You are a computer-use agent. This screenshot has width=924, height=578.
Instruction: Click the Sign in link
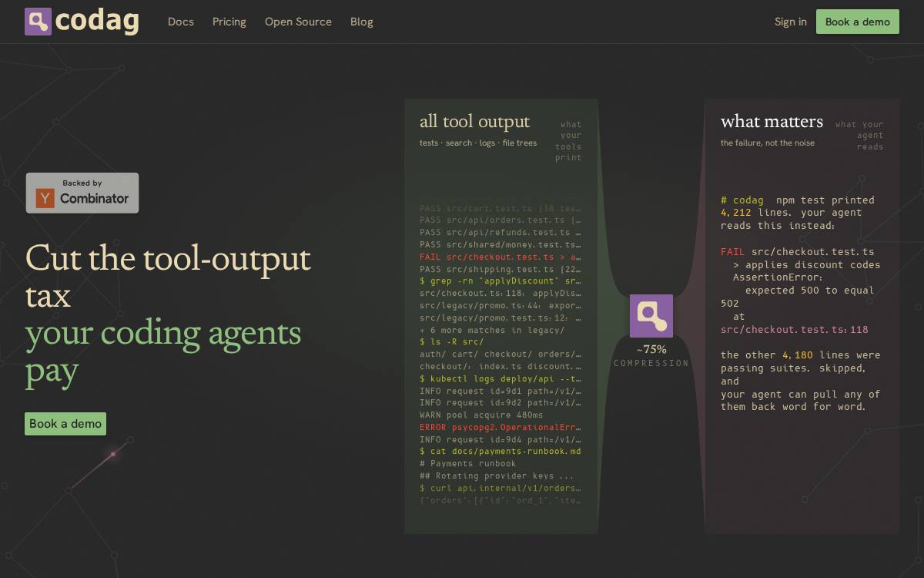tap(791, 22)
